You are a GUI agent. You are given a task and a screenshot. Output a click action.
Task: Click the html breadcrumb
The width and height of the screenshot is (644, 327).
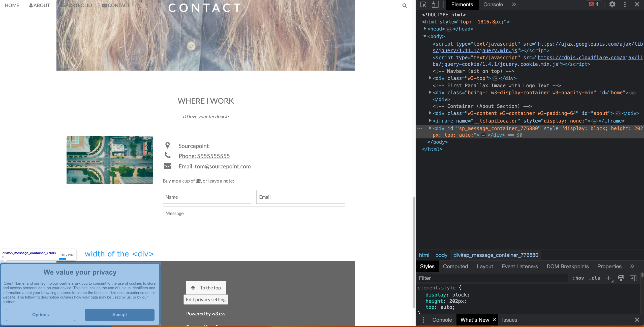pos(424,255)
